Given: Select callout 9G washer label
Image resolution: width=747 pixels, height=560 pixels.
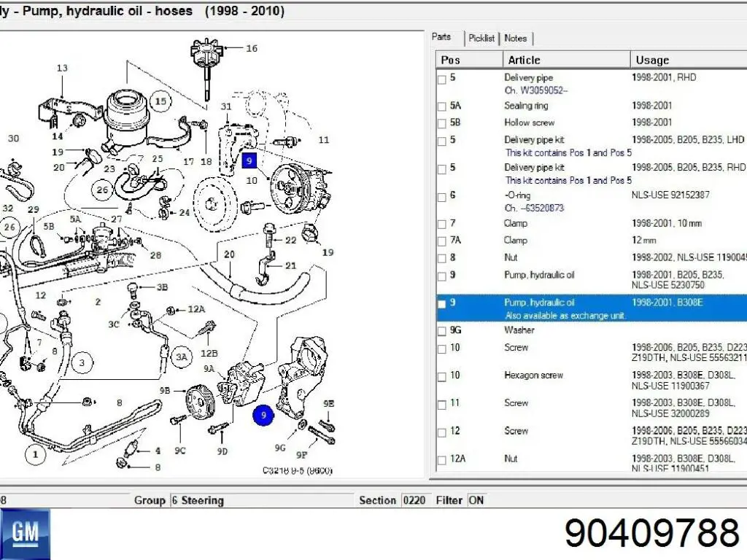Looking at the screenshot, I should coord(280,448).
